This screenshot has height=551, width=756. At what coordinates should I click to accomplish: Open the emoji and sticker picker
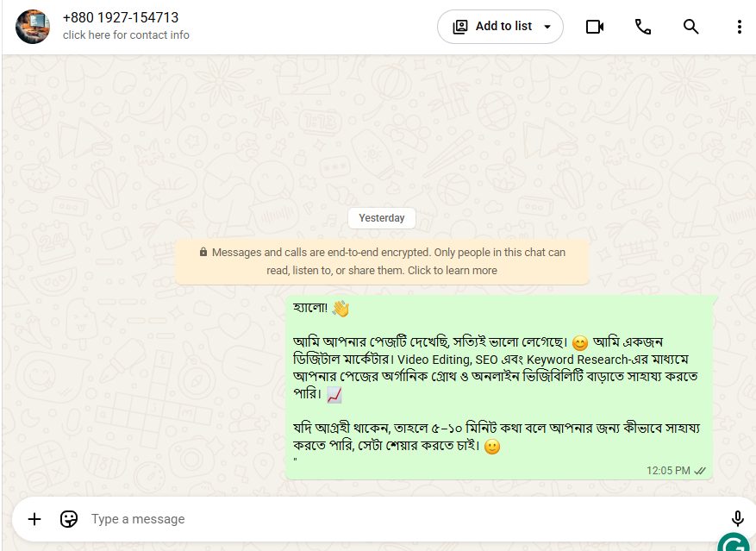point(69,519)
